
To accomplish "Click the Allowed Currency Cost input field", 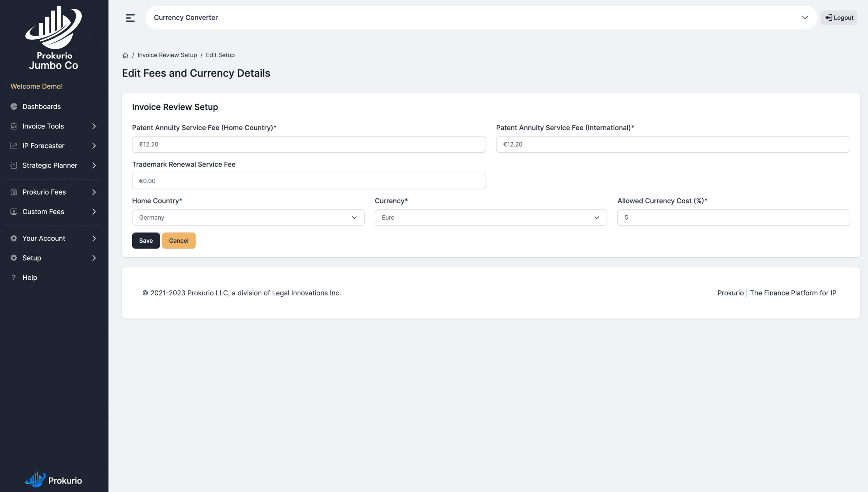I will pos(734,217).
